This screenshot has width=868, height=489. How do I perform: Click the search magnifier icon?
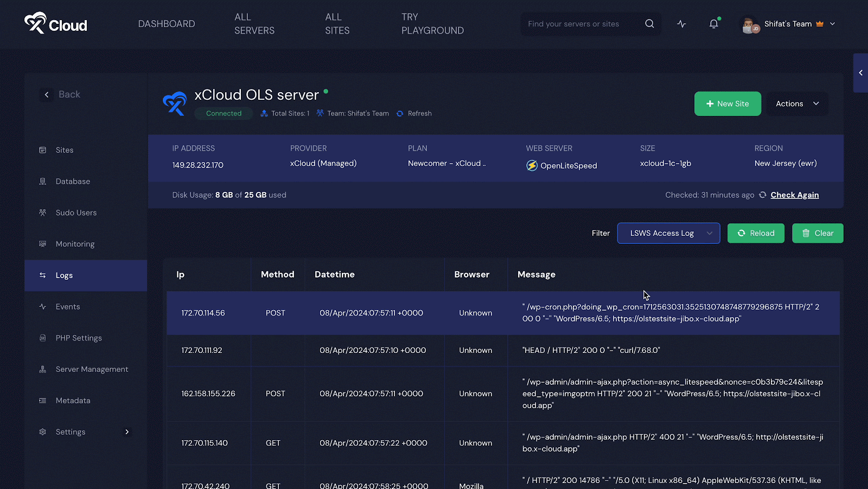[x=649, y=24]
